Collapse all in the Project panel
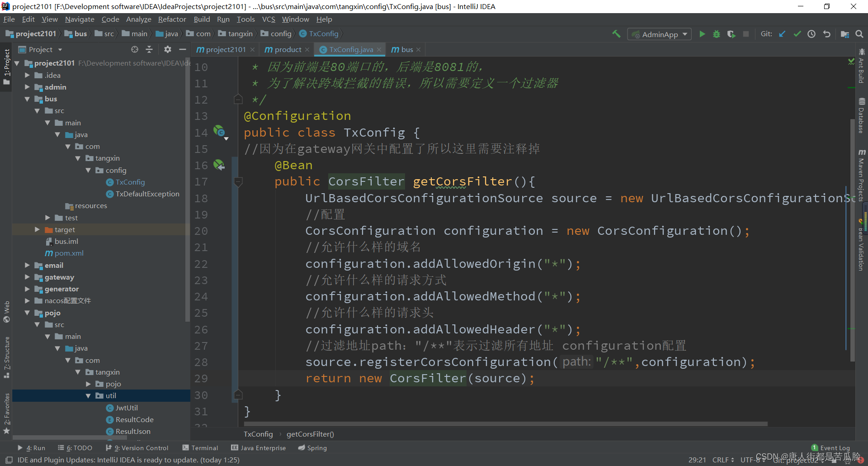This screenshot has height=466, width=868. [149, 49]
